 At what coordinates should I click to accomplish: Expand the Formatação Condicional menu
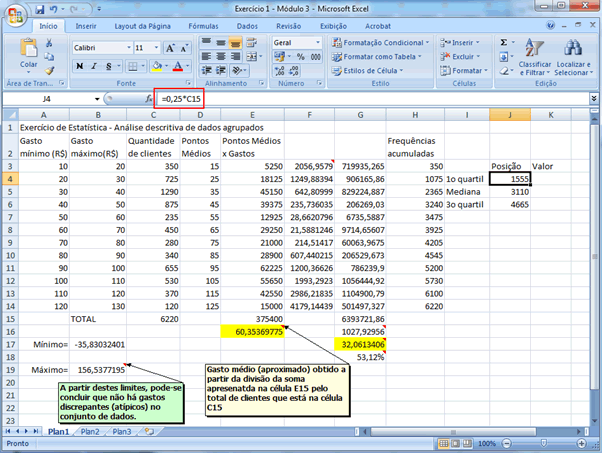point(385,43)
